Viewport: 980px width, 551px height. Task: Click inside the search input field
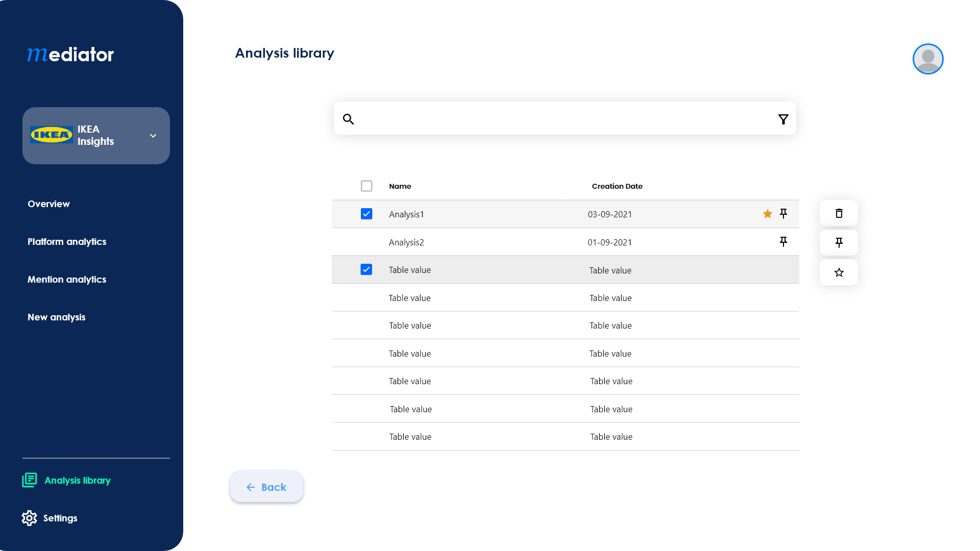[x=561, y=119]
